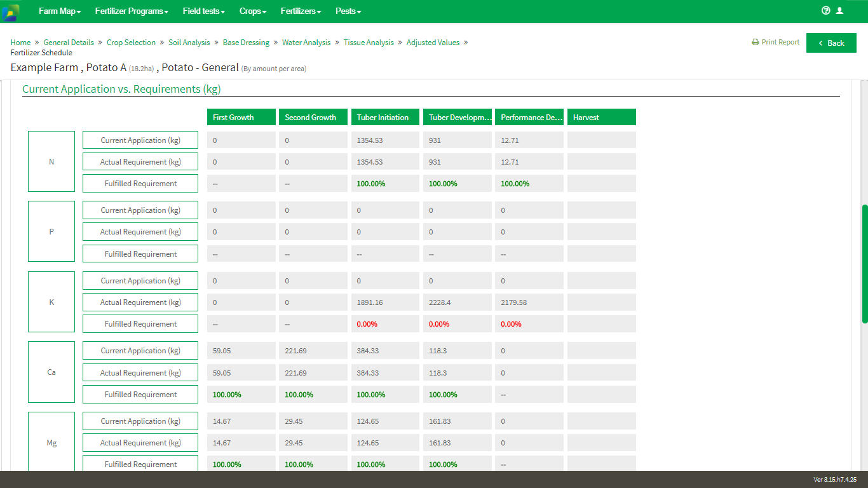868x488 pixels.
Task: Open Adjusted Values breadcrumb step
Action: coord(433,43)
